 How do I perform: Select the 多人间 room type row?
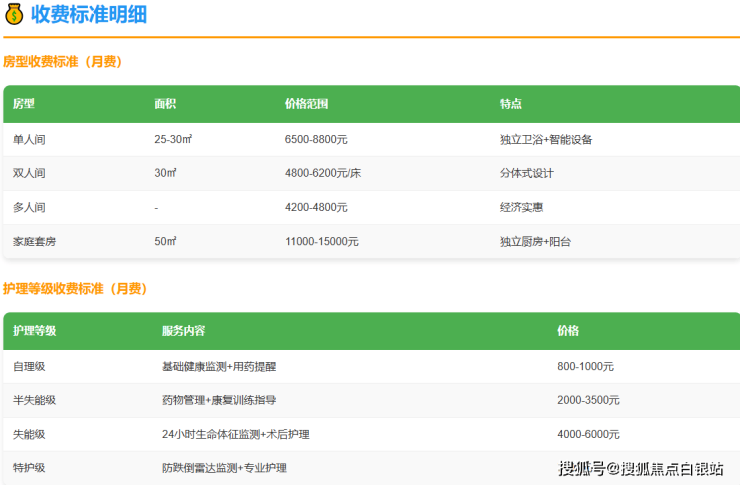pos(29,207)
